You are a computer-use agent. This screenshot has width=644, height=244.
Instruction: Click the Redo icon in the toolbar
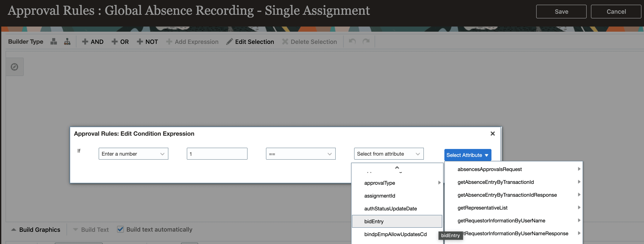coord(366,42)
